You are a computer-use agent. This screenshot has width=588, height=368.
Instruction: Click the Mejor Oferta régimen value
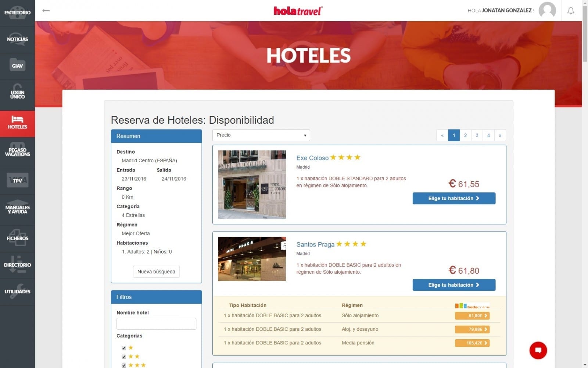[x=136, y=233]
